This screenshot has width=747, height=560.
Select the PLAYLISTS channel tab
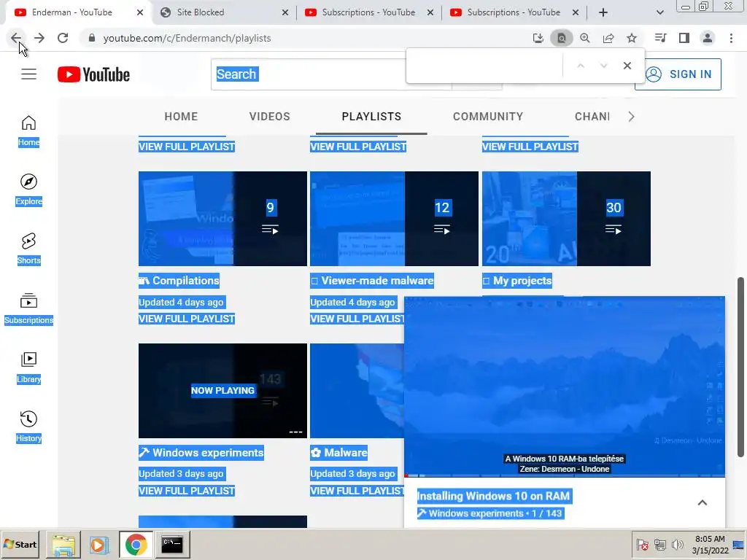coord(371,117)
